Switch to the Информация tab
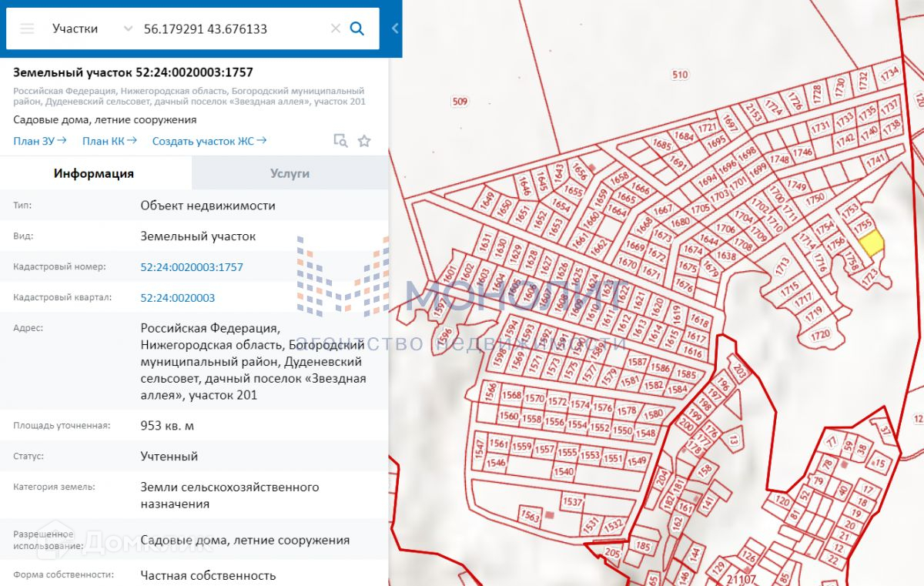924x586 pixels. tap(94, 173)
